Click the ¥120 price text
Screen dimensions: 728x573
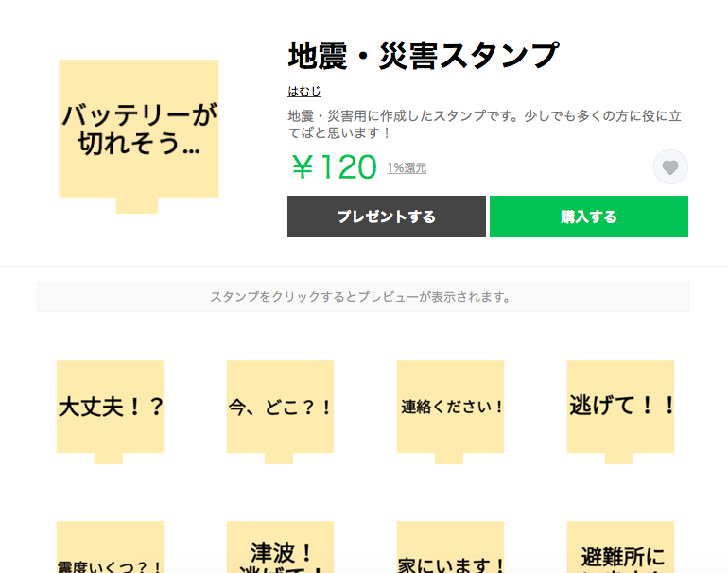[334, 167]
